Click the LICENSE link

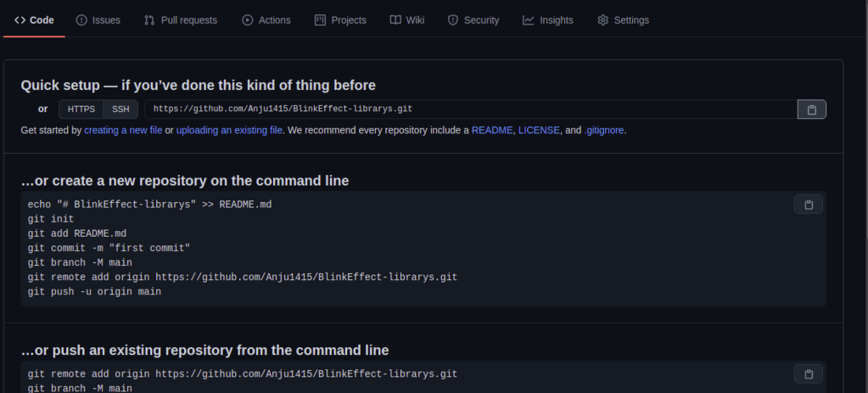coord(538,130)
